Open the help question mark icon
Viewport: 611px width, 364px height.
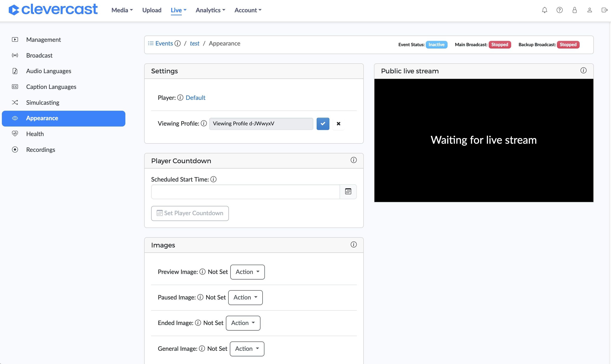(x=559, y=10)
